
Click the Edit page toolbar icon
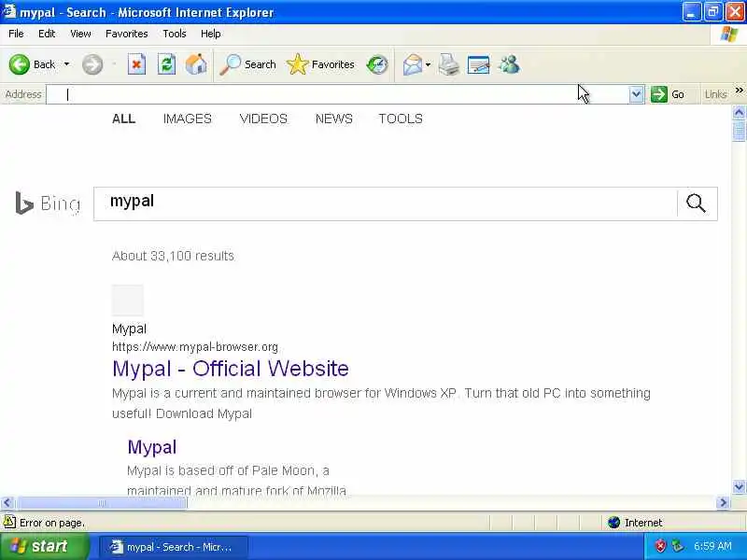pos(478,64)
